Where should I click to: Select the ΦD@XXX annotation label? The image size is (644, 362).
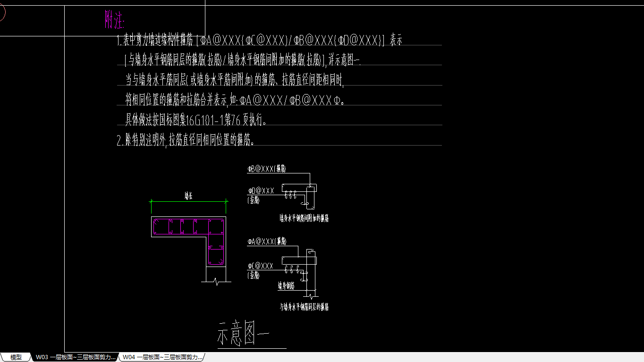click(x=261, y=190)
